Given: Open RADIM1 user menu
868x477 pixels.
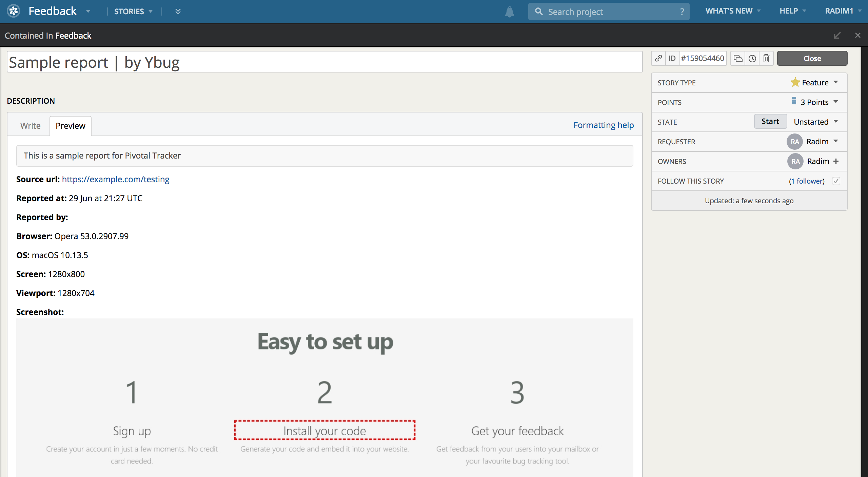Looking at the screenshot, I should tap(843, 11).
